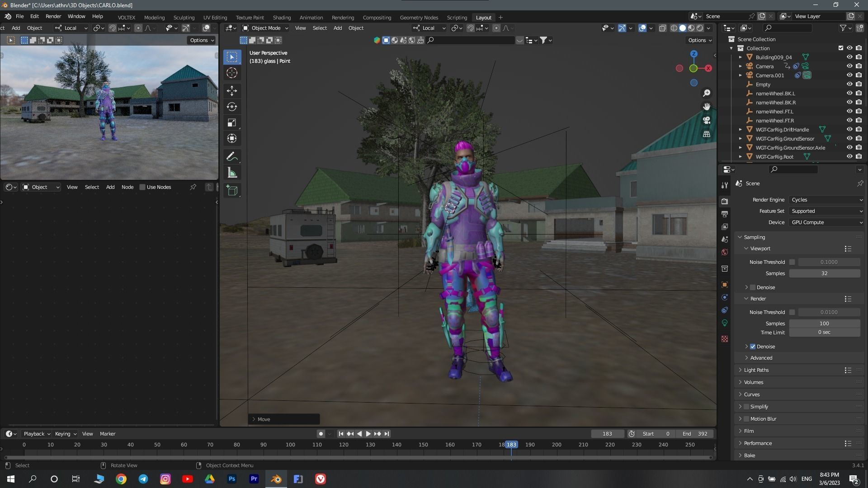
Task: Open Photoshop from the Windows taskbar
Action: pyautogui.click(x=232, y=479)
